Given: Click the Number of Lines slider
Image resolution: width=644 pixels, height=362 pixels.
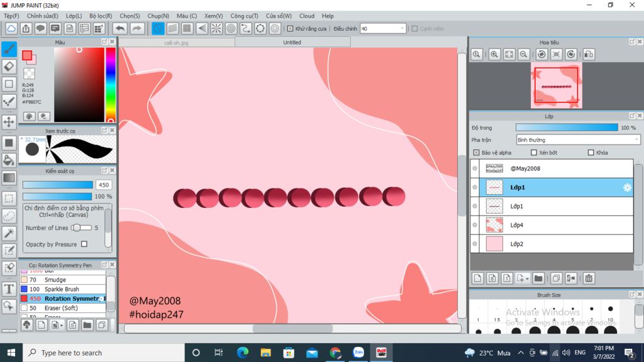Looking at the screenshot, I should (x=81, y=228).
